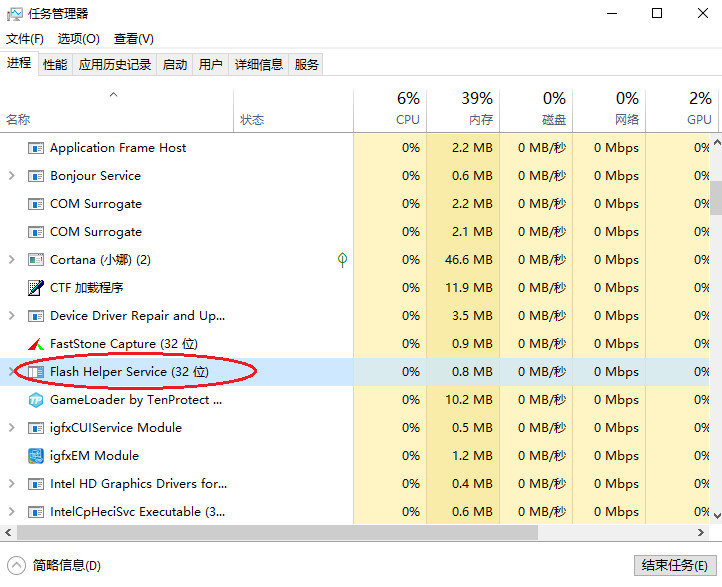Switch to the 性能 tab

(x=55, y=64)
